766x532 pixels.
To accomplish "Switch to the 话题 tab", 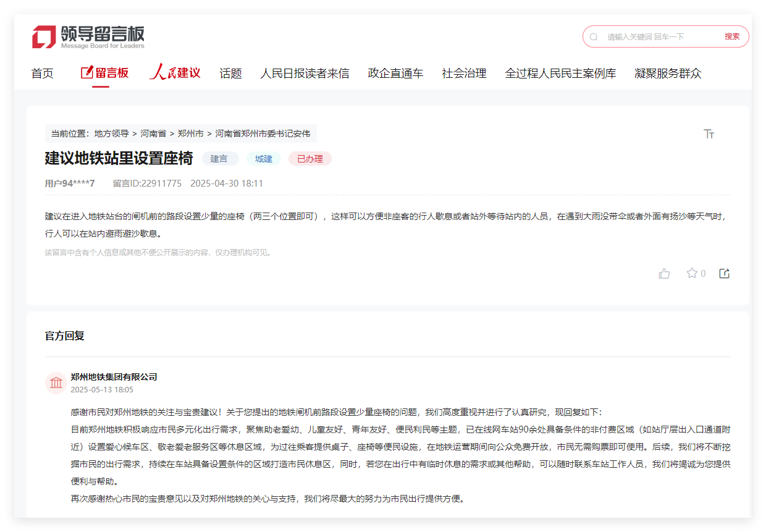I will (230, 73).
